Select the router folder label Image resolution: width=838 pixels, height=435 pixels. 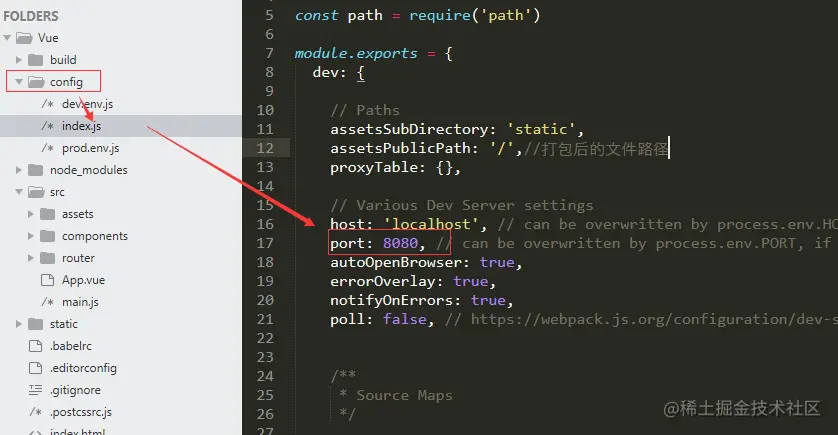click(78, 258)
